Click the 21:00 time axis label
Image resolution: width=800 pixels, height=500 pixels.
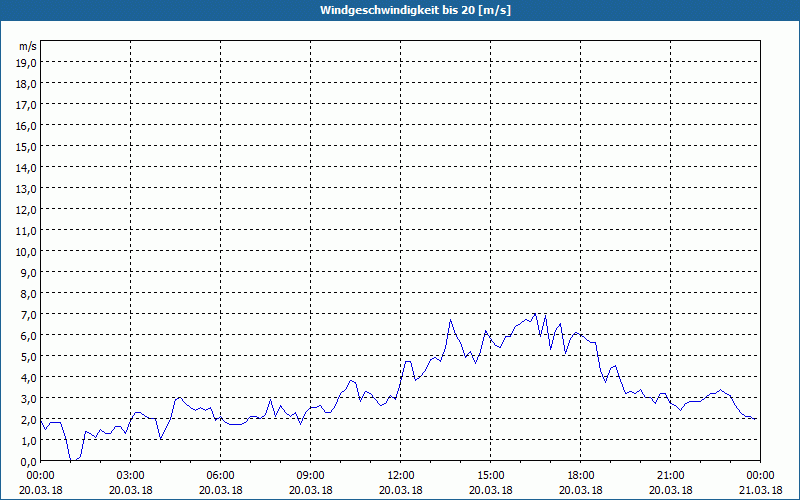(x=670, y=476)
